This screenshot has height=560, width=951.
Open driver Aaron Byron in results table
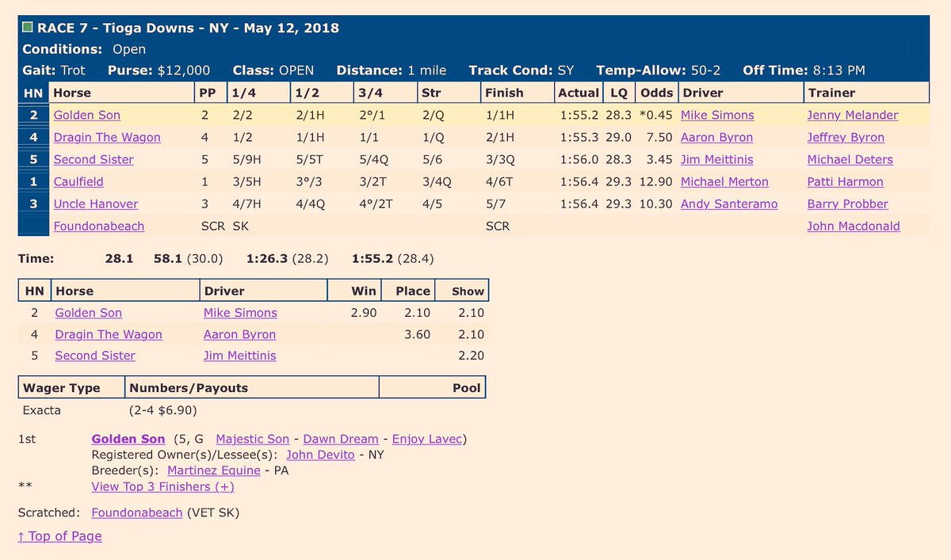pyautogui.click(x=716, y=137)
